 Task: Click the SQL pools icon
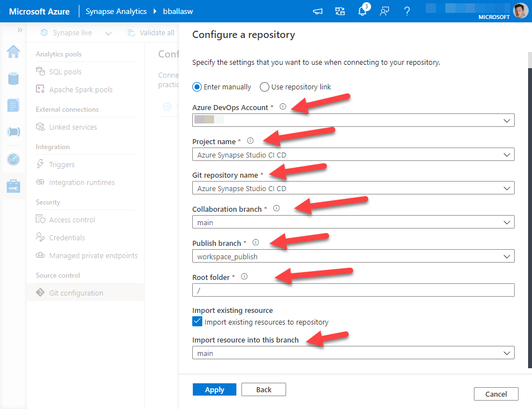pos(40,71)
